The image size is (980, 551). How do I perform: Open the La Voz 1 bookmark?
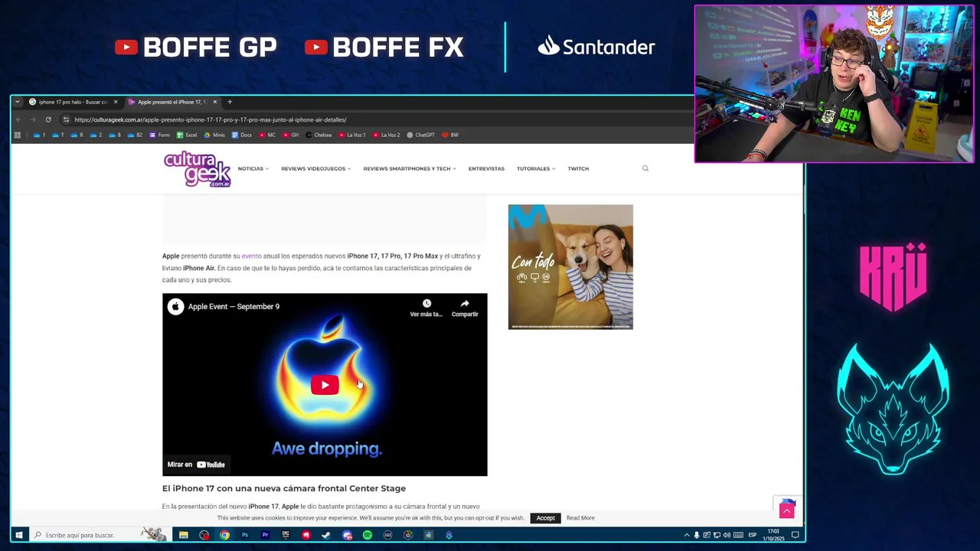pyautogui.click(x=351, y=135)
